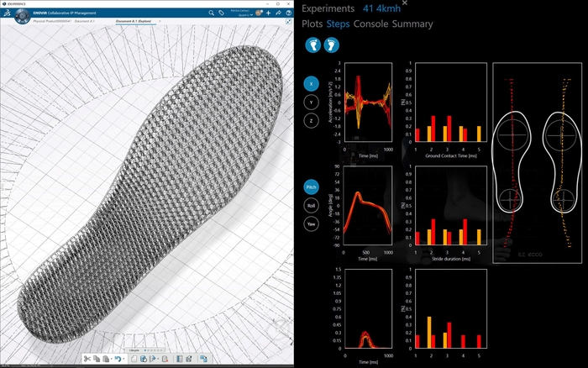Select the left foot icon button

pos(310,45)
